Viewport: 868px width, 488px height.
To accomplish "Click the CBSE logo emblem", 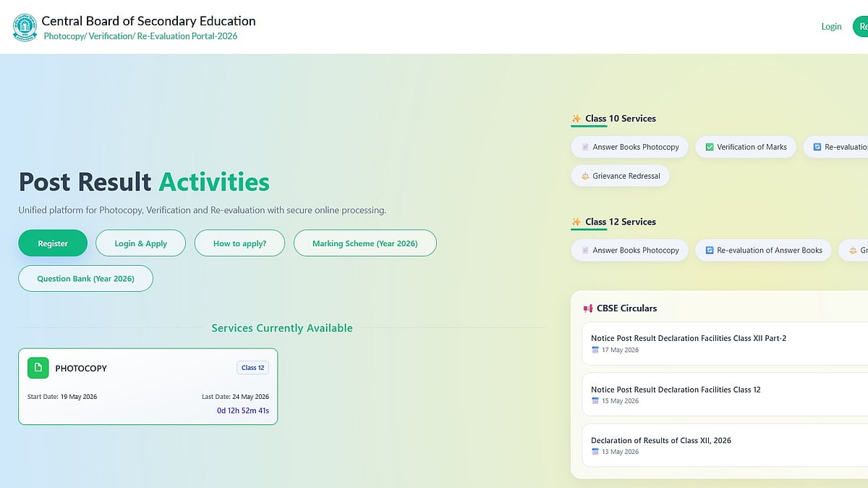I will [24, 28].
